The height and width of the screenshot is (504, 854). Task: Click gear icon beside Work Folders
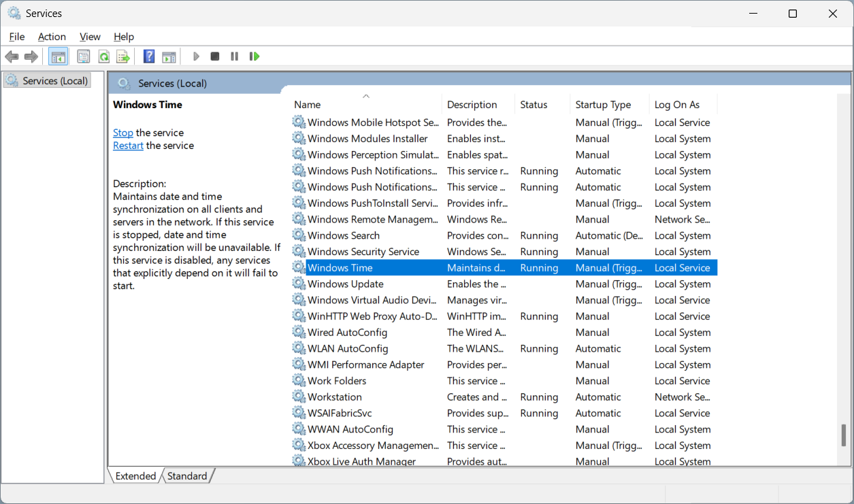coord(299,381)
